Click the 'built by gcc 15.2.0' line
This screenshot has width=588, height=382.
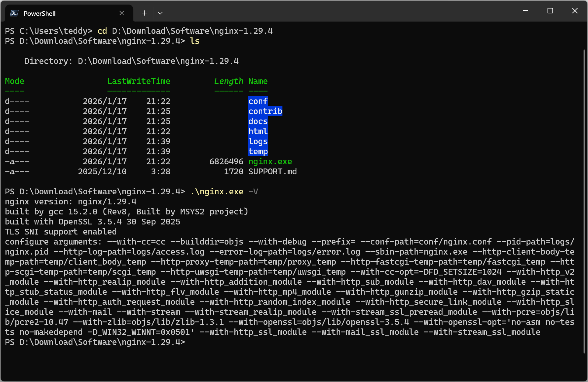[127, 212]
